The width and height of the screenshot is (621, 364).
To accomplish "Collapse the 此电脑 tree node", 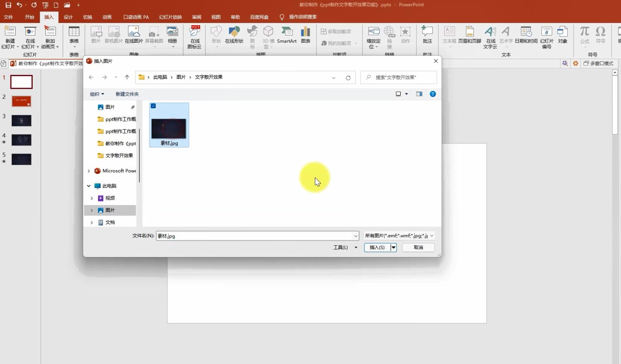I will point(89,186).
